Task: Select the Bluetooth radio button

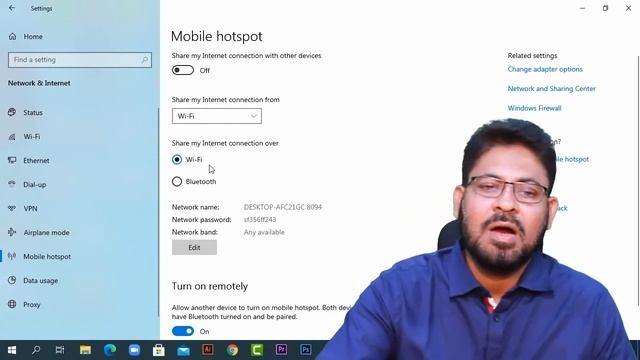Action: tap(177, 182)
